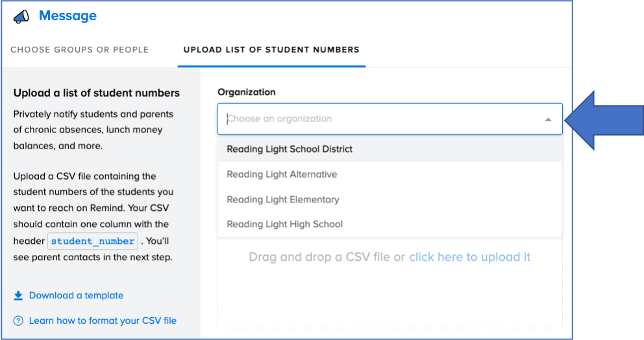This screenshot has width=644, height=340.
Task: Switch to Choose Groups or People tab
Action: point(80,50)
